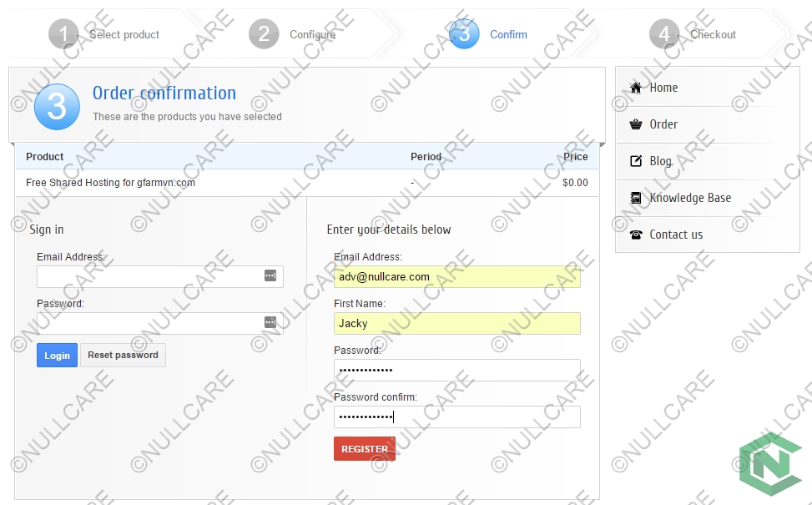This screenshot has width=812, height=505.
Task: Click the First Name field containing Jacky
Action: click(456, 324)
